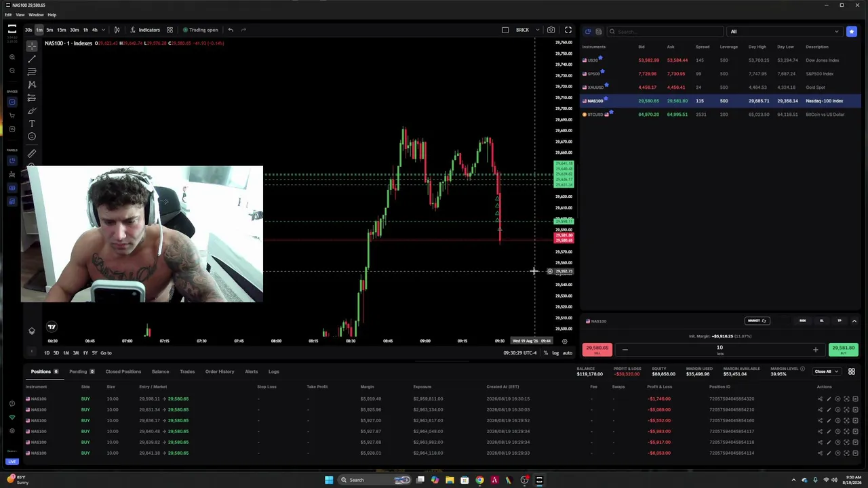
Task: Click the lots quantity input field
Action: pos(719,350)
